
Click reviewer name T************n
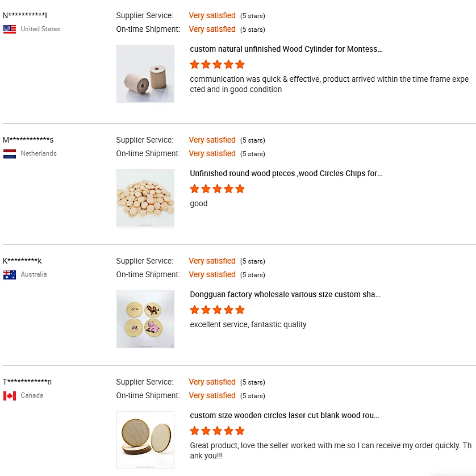27,382
